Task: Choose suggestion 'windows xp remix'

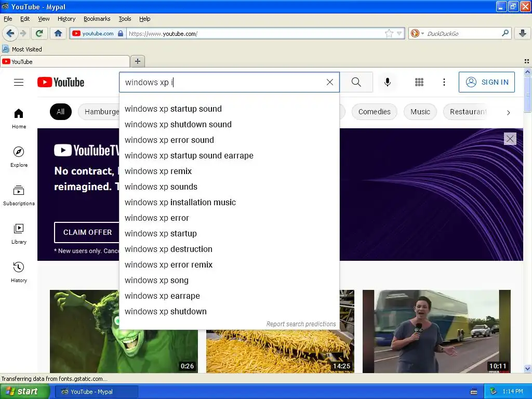Action: (229, 171)
